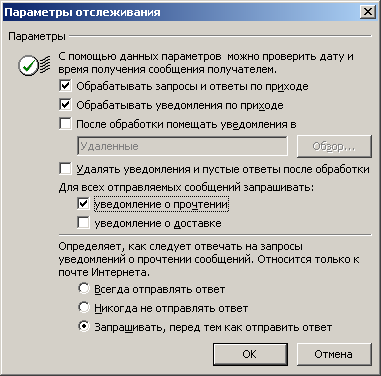Uncheck уведомление о прочтении checkbox
Screen dimensions: 381x376
(x=83, y=204)
